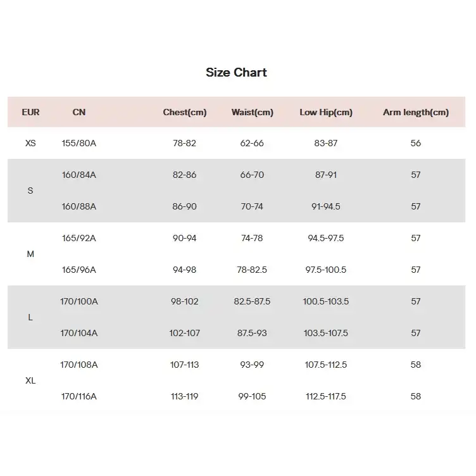
Task: Click the CN column header
Action: pos(79,112)
